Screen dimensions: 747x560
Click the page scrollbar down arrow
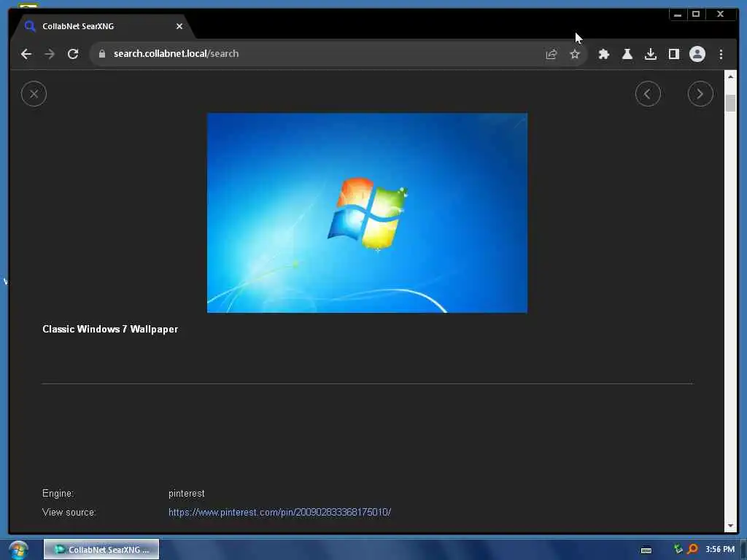pos(730,526)
